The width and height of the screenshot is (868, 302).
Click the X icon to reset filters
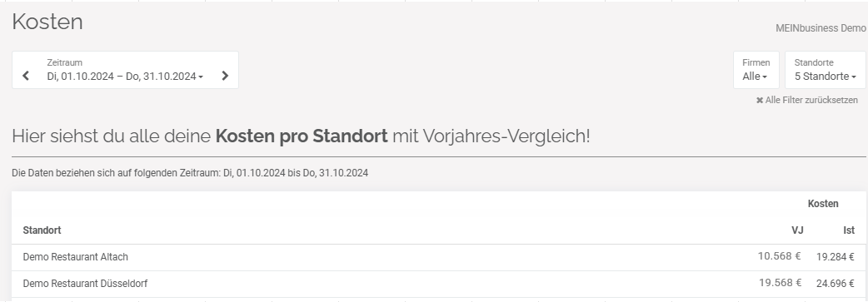coord(760,100)
